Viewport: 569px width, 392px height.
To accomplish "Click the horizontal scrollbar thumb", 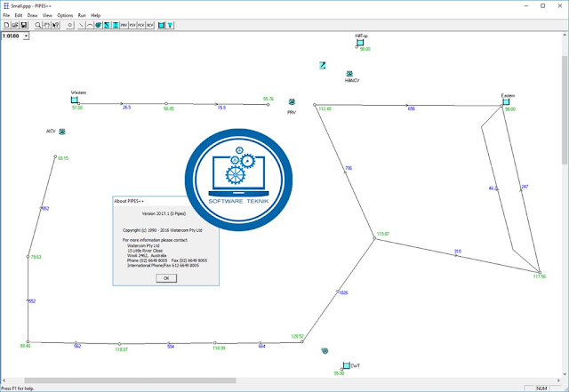I will [x=130, y=380].
